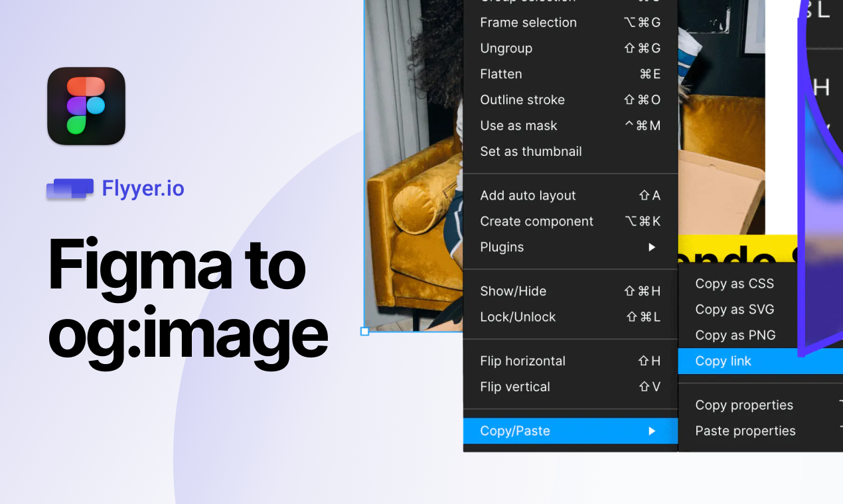
Task: Click the selection frame corner handle
Action: [364, 332]
